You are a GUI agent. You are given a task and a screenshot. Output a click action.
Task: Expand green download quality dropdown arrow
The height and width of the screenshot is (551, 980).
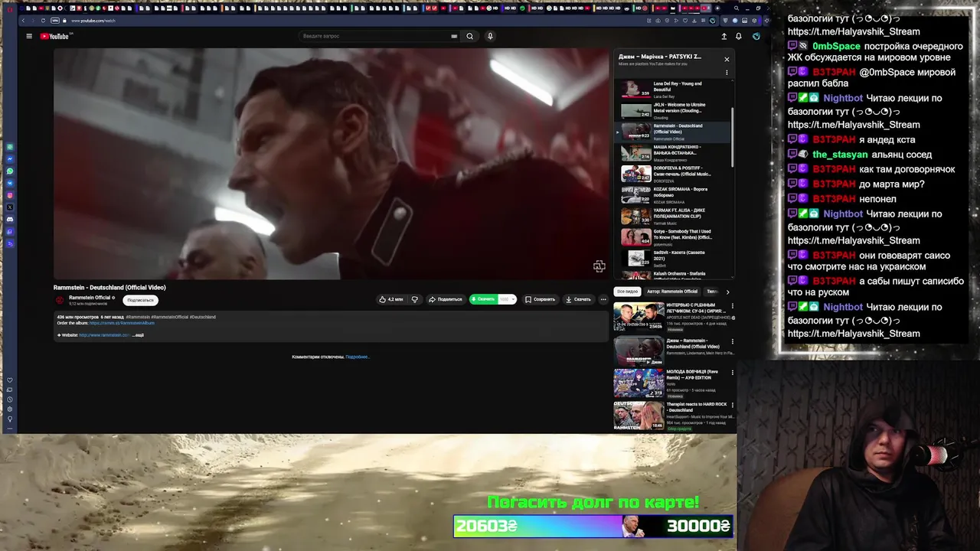(x=512, y=299)
